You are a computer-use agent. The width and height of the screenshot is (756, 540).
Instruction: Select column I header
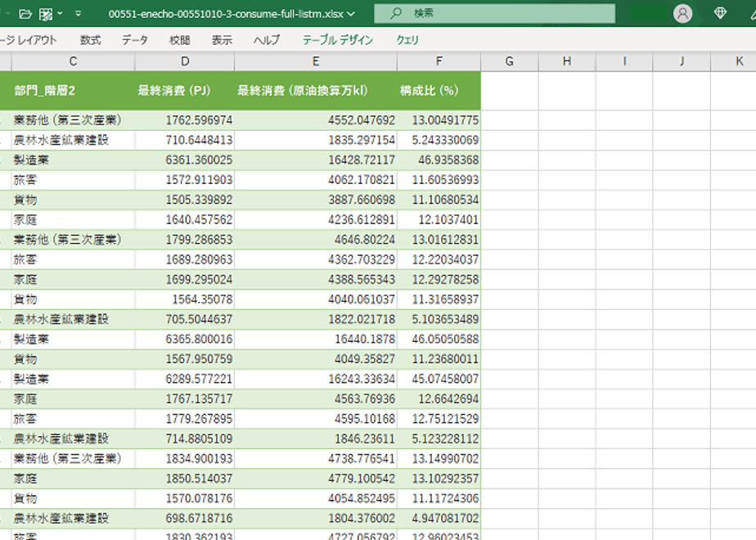[x=624, y=61]
